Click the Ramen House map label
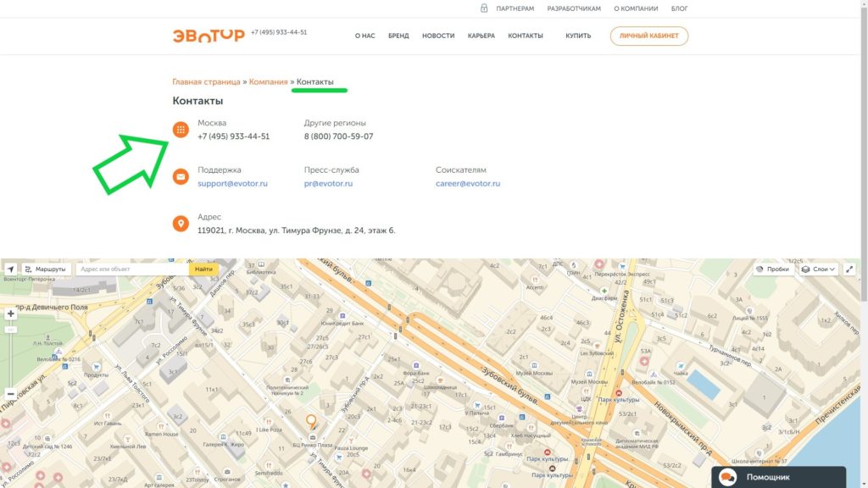This screenshot has height=488, width=868. [162, 434]
